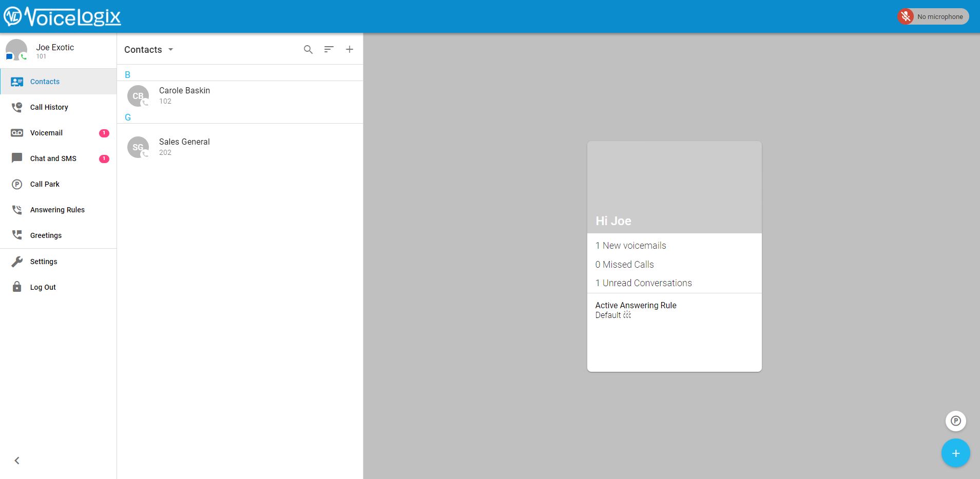Collapse the sidebar with left chevron
This screenshot has height=479, width=980.
tap(17, 461)
